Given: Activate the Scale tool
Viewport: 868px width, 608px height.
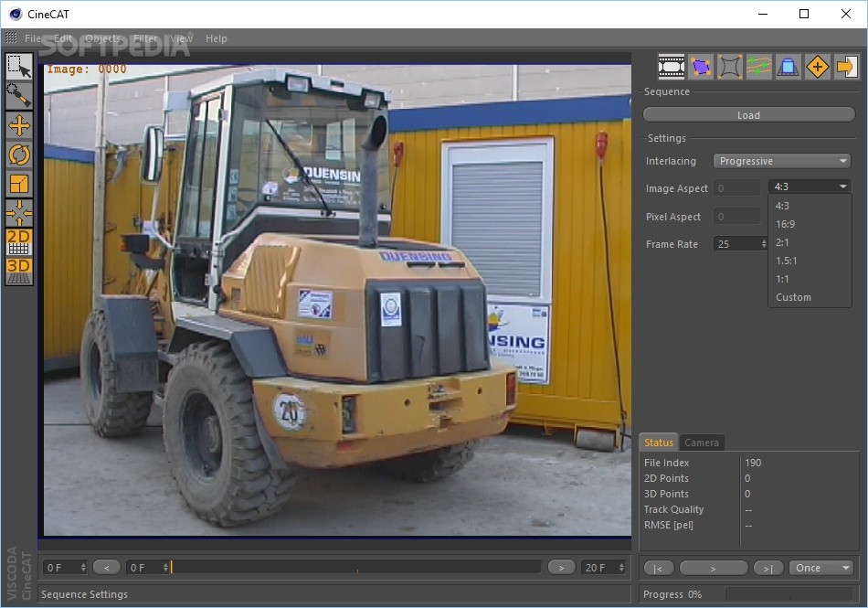Looking at the screenshot, I should click(19, 184).
